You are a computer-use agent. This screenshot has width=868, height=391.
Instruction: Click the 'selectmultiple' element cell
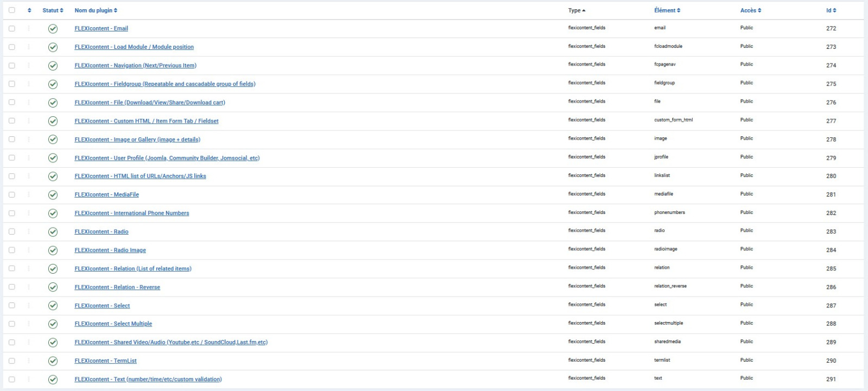(x=669, y=323)
